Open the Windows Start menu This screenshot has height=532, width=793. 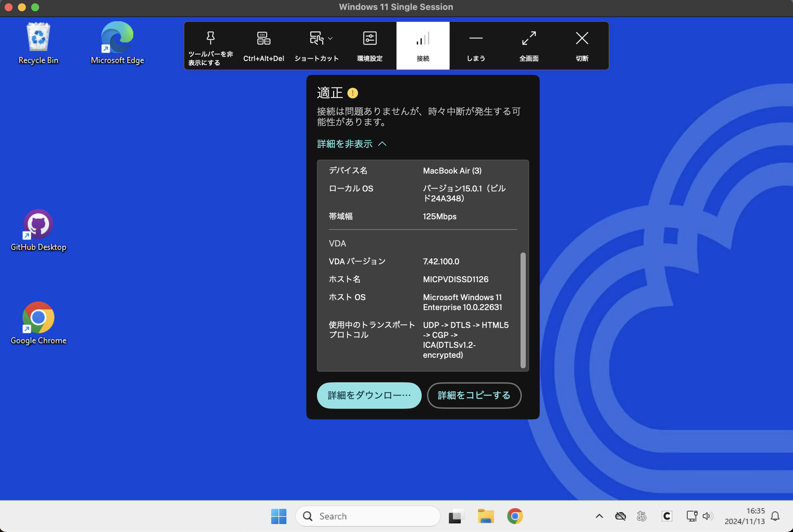pyautogui.click(x=279, y=516)
